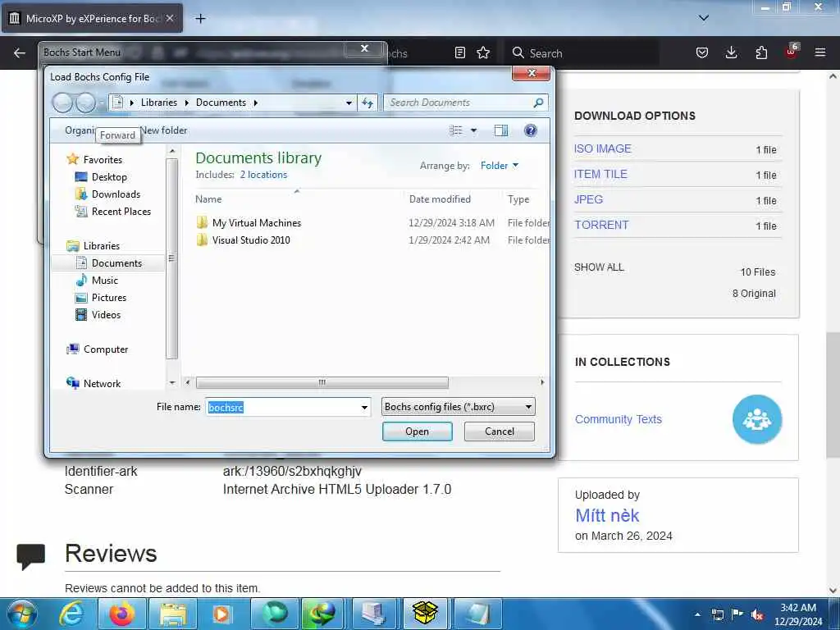Refresh the Documents folder view
The width and height of the screenshot is (840, 630).
367,103
